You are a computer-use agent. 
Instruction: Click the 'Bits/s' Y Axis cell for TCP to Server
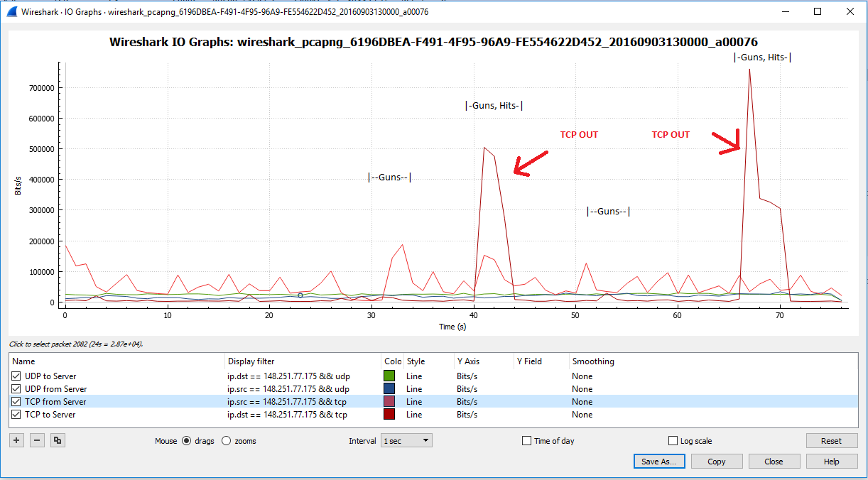click(x=467, y=415)
